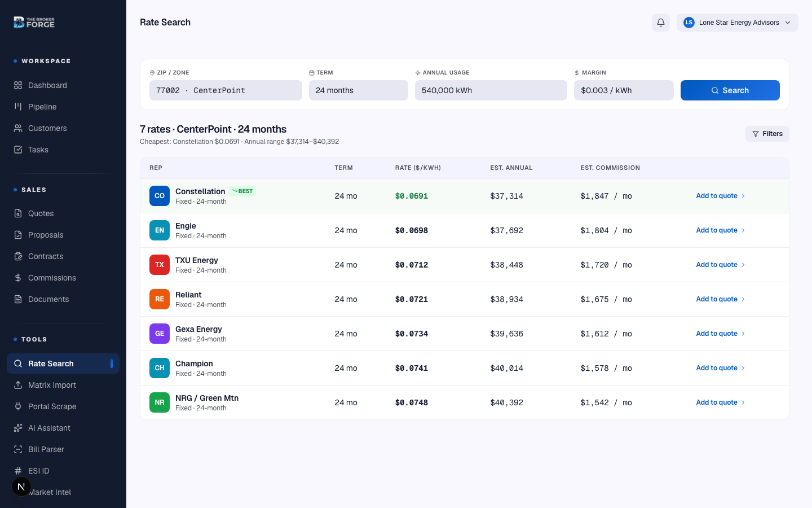The image size is (812, 508).
Task: Click Champion commission $1,578 / mo
Action: 606,368
